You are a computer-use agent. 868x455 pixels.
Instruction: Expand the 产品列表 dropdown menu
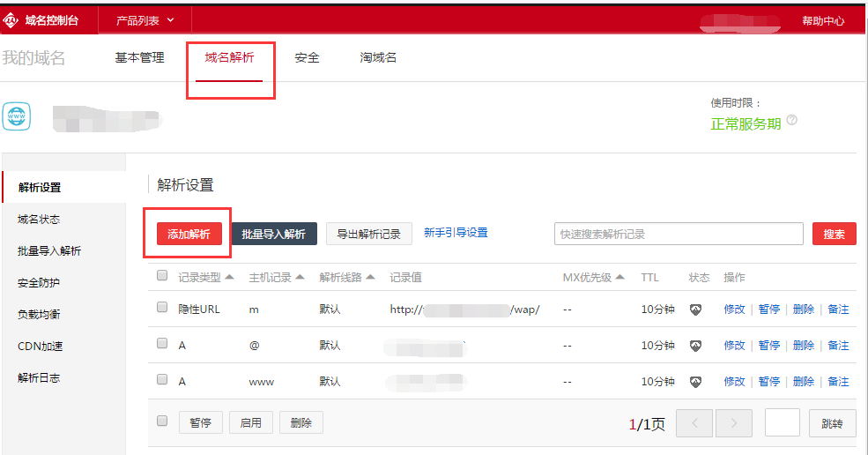145,19
